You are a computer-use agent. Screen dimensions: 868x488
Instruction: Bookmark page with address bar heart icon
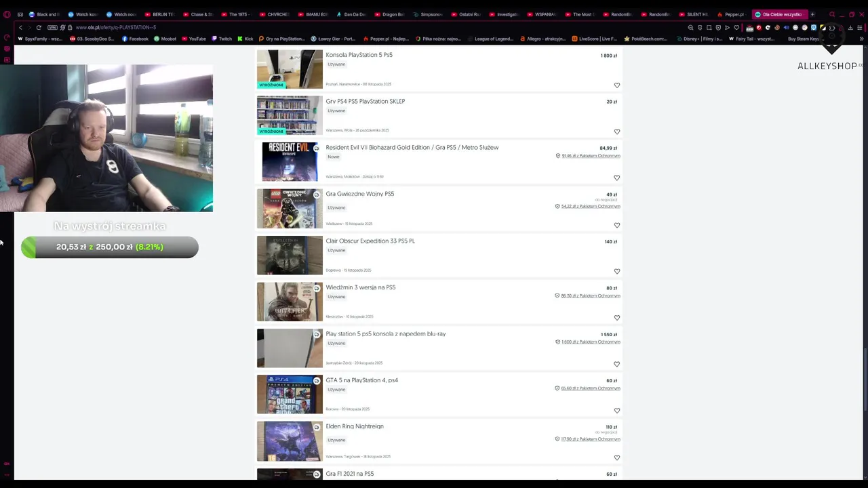point(736,28)
